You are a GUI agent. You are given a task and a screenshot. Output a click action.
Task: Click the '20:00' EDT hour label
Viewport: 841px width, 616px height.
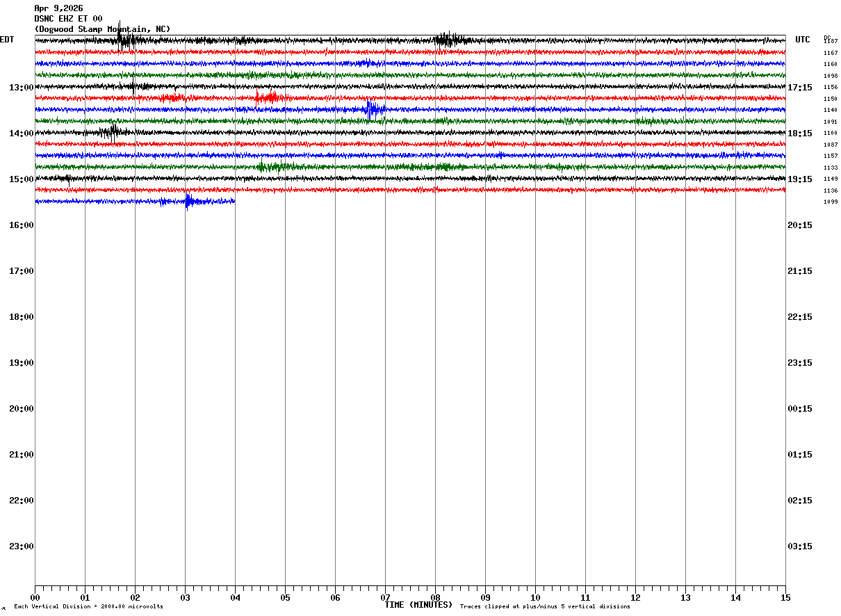[22, 408]
